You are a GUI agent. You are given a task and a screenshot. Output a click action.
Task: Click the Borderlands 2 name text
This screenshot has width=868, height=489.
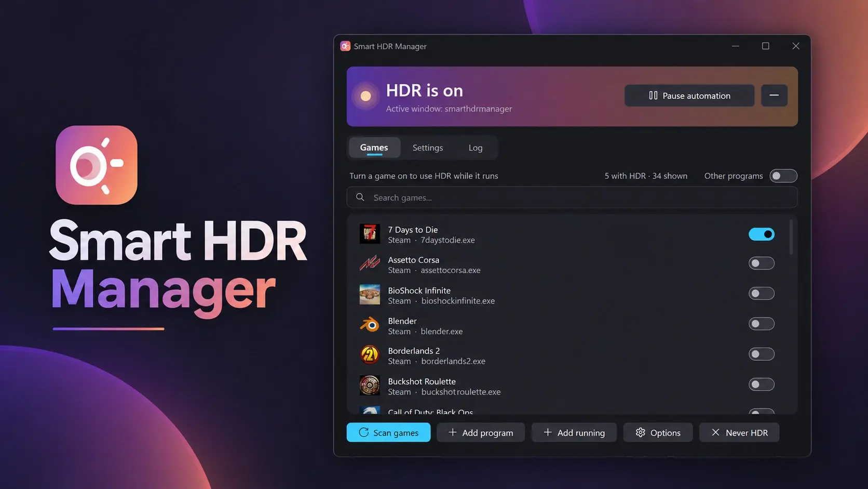tap(414, 351)
